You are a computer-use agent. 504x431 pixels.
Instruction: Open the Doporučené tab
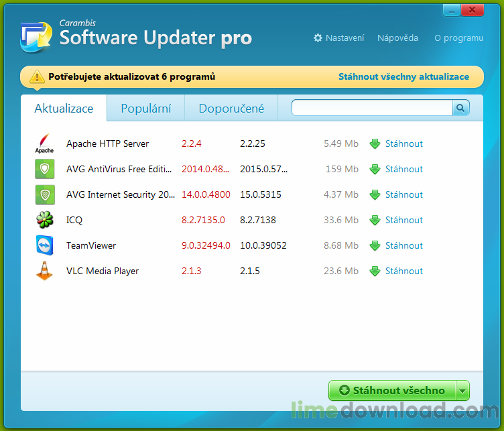pos(231,109)
